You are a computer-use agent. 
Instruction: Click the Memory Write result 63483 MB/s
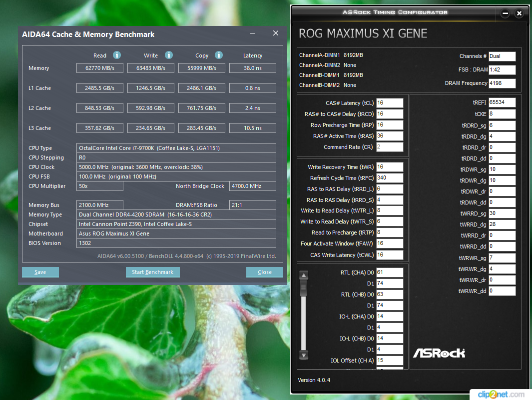click(x=151, y=68)
